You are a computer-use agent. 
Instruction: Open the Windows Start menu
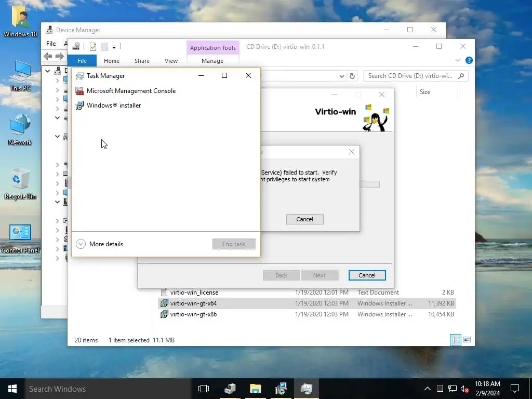[12, 389]
